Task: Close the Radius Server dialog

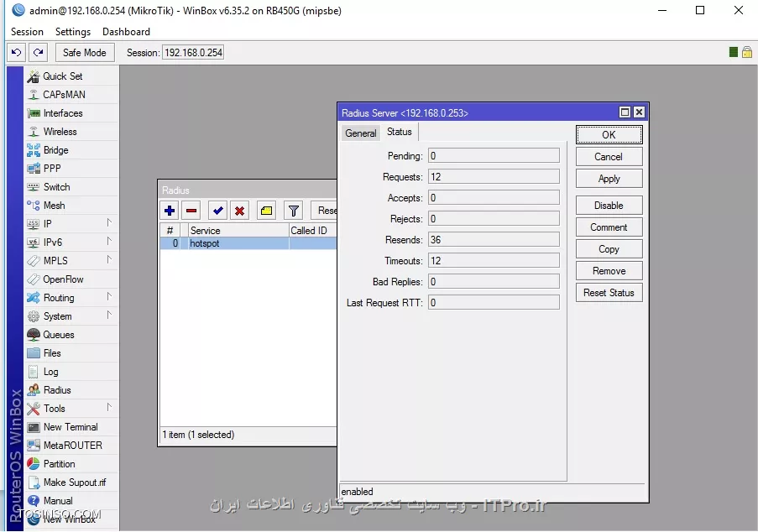Action: (639, 112)
